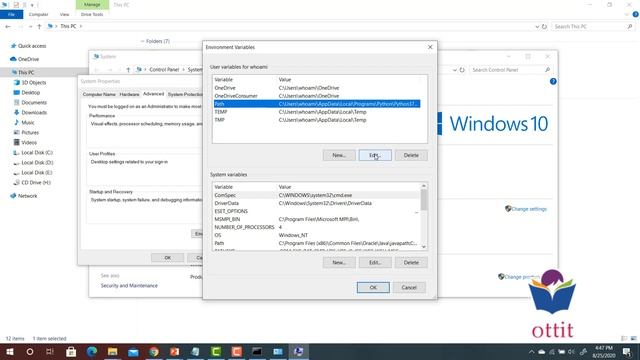Select the TEMP user variable row
The width and height of the screenshot is (640, 360).
tap(317, 112)
